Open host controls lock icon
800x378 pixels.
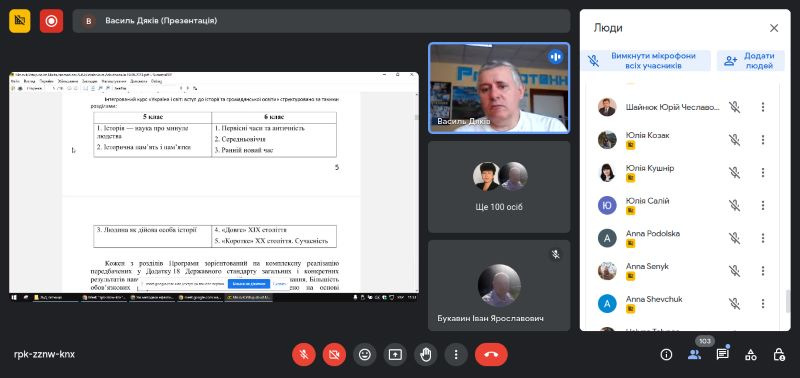pyautogui.click(x=779, y=355)
